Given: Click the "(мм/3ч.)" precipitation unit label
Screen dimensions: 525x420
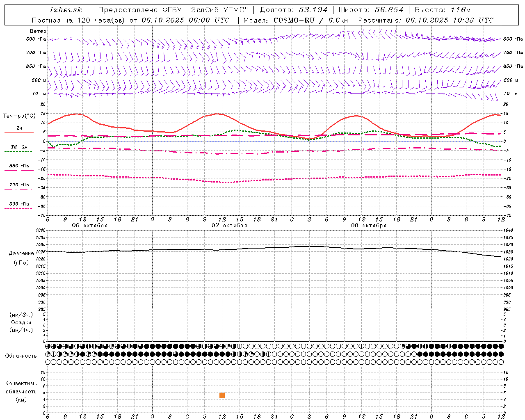Looking at the screenshot, I should coord(21,315).
